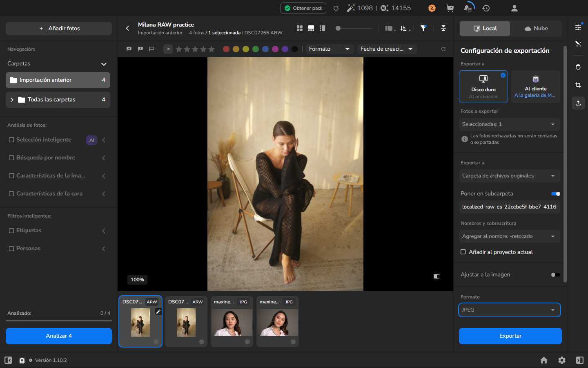Open the Seleccionadas: 1 dropdown
The image size is (588, 368).
click(510, 124)
